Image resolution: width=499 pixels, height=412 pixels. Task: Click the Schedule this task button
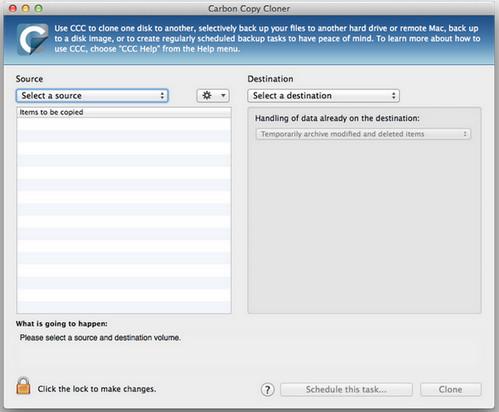pyautogui.click(x=346, y=389)
